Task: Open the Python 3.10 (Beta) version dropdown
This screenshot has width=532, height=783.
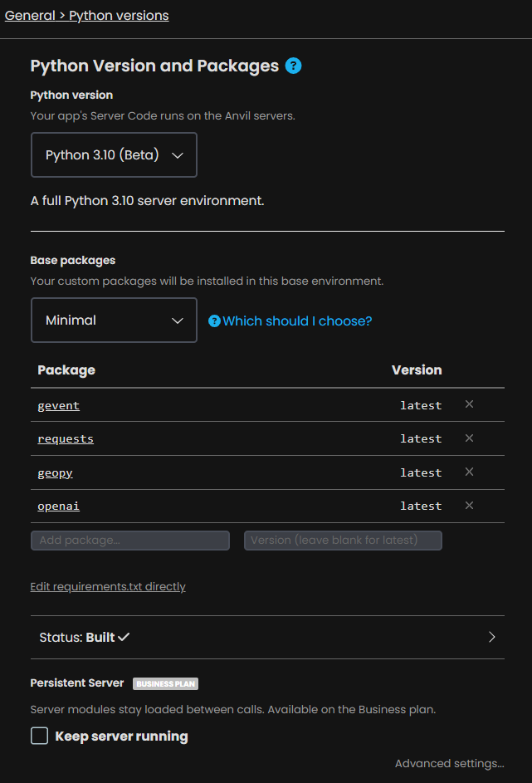Action: (114, 154)
